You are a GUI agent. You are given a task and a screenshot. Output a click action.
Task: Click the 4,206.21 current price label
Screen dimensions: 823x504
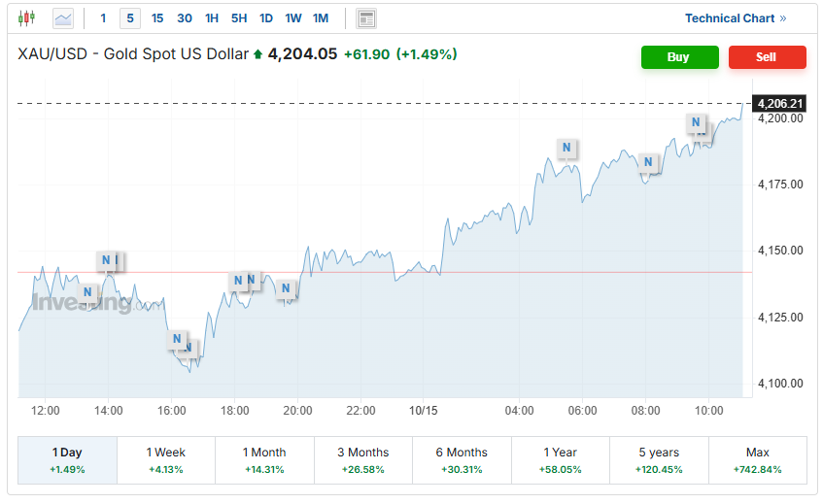[780, 103]
